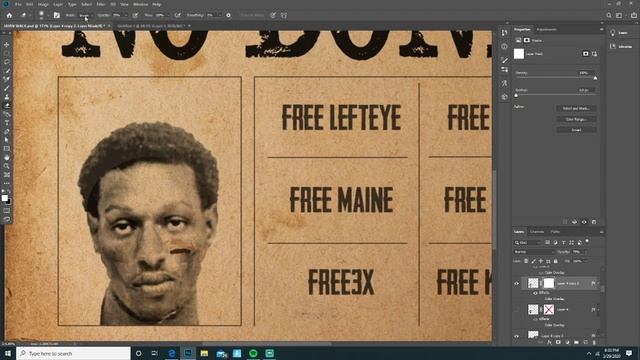Open the layer blend mode dropdown
640x360 pixels.
click(x=534, y=252)
